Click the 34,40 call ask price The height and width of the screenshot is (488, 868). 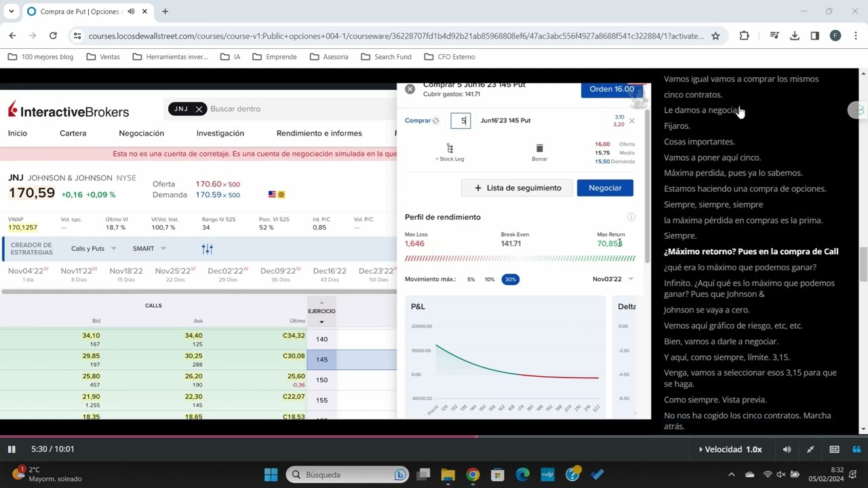click(193, 335)
